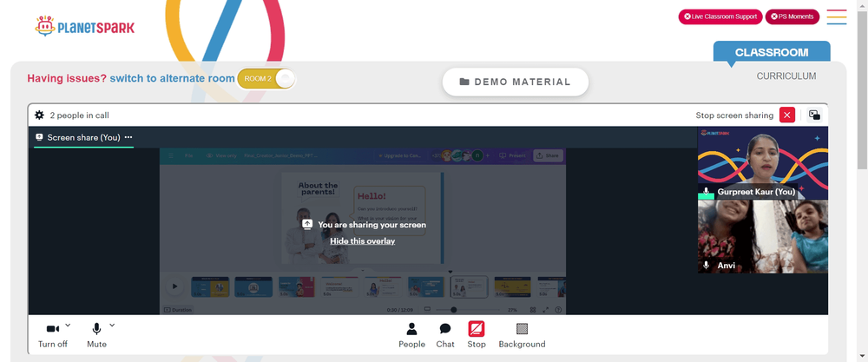868x362 pixels.
Task: Click the zoom slider in shared Canva screen
Action: coord(469,310)
